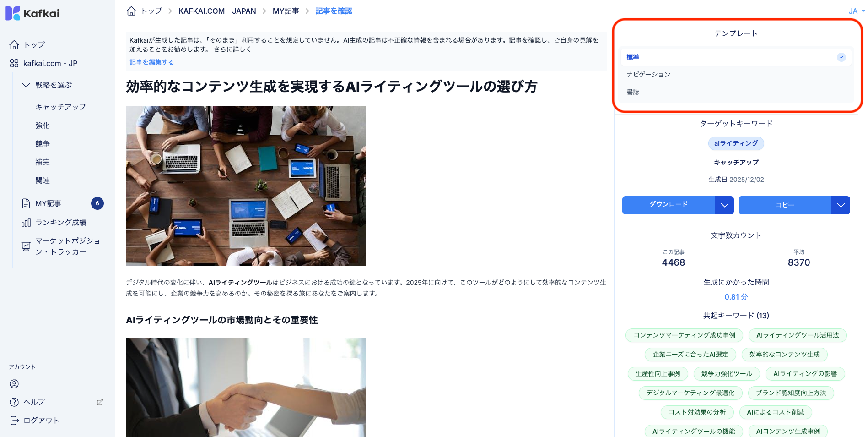Select the 書誌 template option
The width and height of the screenshot is (868, 437).
[736, 92]
